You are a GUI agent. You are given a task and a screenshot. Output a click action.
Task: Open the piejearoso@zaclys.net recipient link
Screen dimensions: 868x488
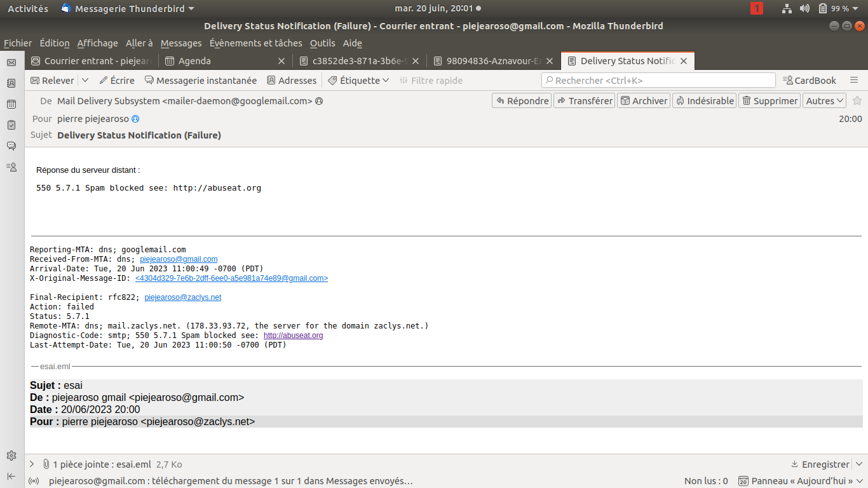(x=183, y=297)
